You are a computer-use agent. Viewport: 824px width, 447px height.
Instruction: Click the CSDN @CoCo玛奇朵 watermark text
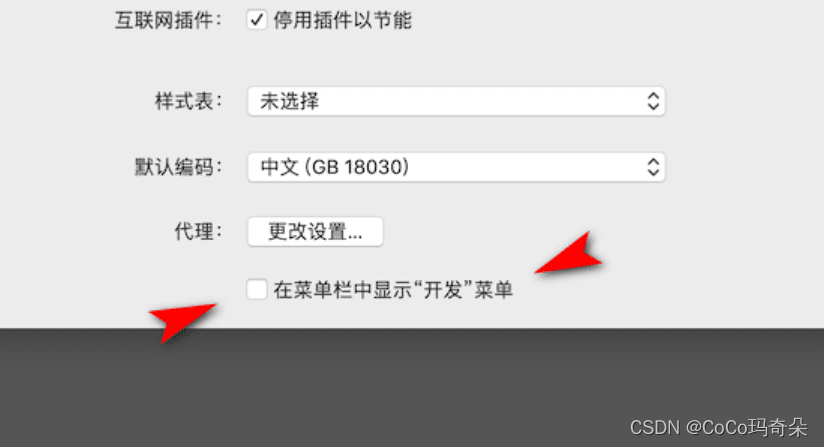click(718, 428)
